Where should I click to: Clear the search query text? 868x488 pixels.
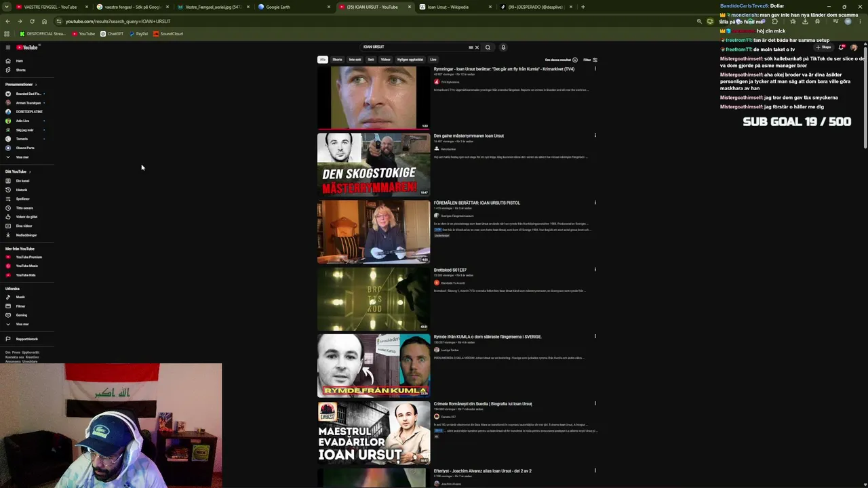477,47
